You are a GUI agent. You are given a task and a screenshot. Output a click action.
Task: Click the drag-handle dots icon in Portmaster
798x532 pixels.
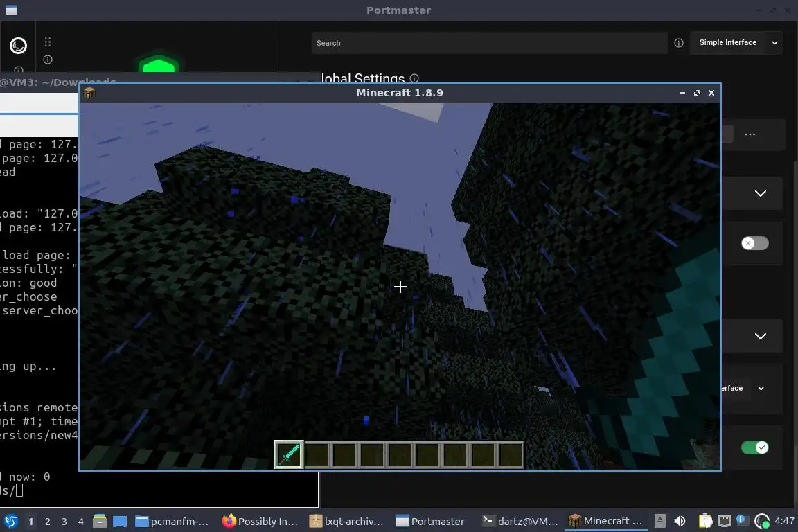point(48,42)
